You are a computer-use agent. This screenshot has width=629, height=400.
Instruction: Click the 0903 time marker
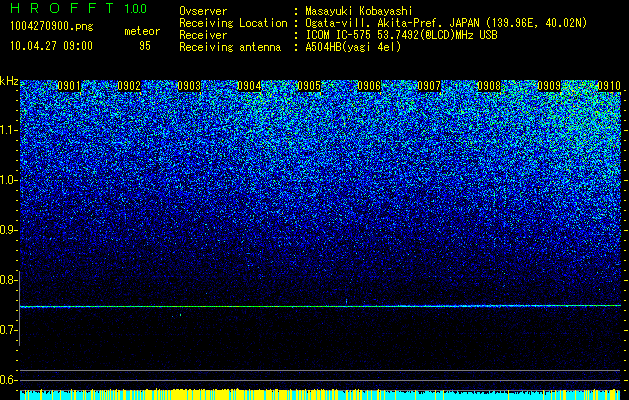point(189,86)
